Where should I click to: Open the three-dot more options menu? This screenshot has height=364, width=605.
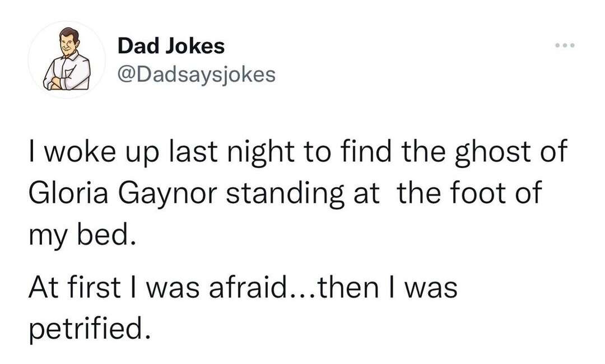point(565,46)
